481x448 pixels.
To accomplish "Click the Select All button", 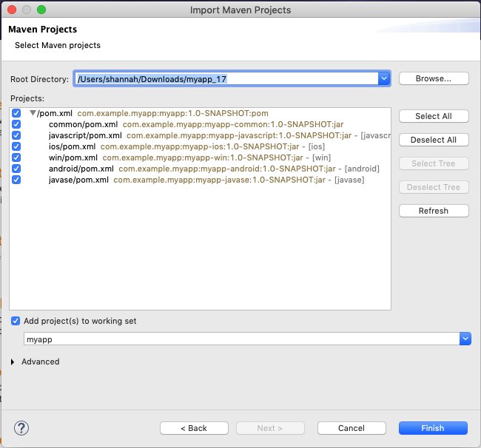I will click(x=434, y=116).
